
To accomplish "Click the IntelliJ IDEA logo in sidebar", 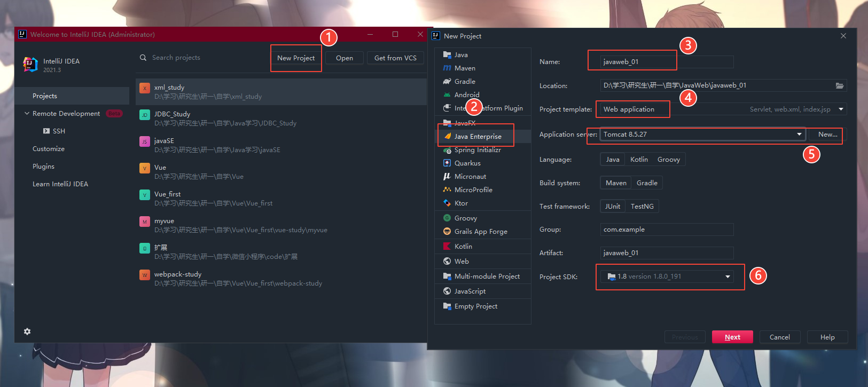I will point(30,65).
